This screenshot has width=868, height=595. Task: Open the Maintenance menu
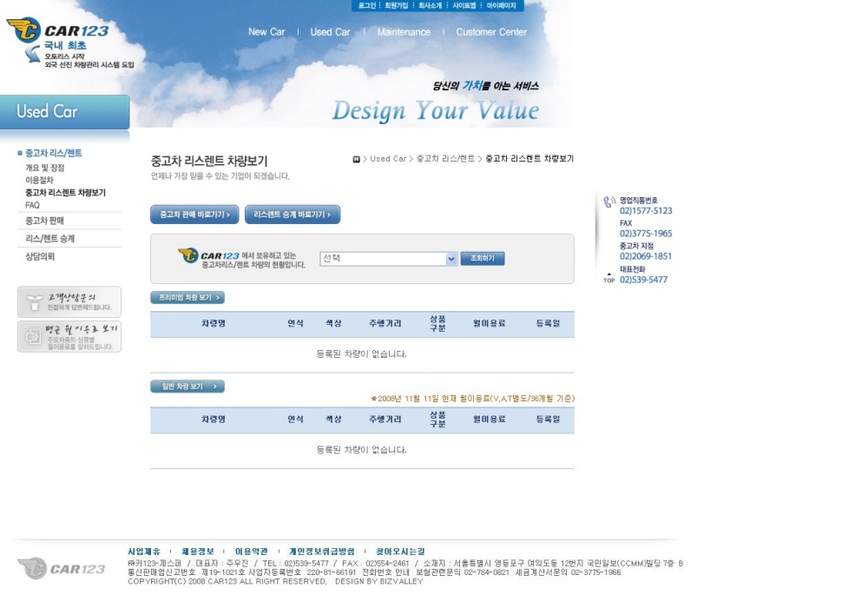click(404, 32)
